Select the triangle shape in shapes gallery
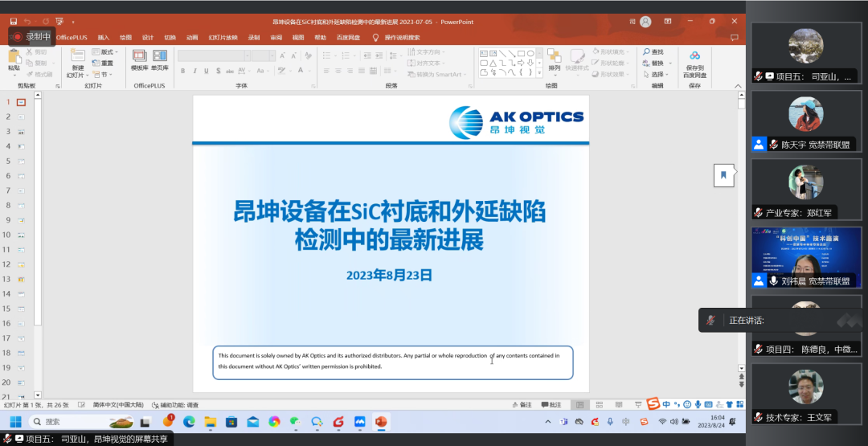The width and height of the screenshot is (868, 446). 493,63
